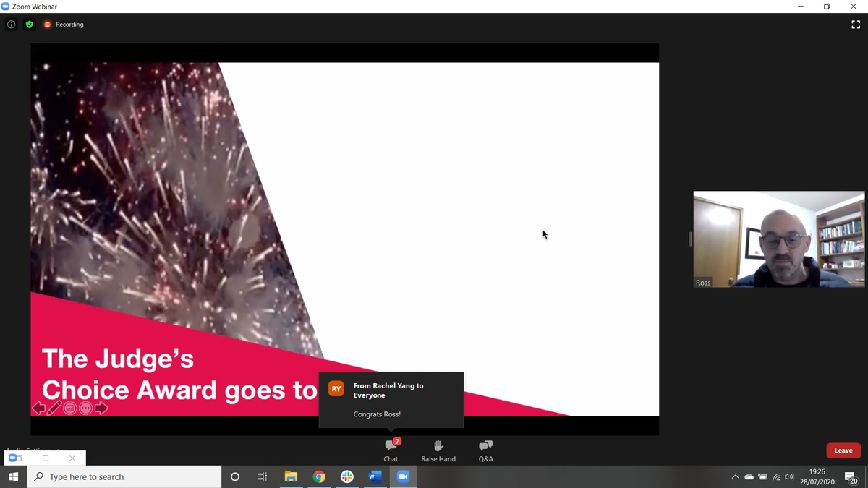Click the Raise Hand button

point(438,450)
